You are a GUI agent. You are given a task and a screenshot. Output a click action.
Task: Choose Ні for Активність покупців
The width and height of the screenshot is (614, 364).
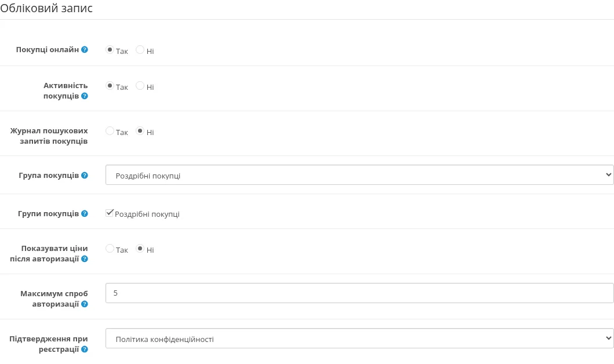point(140,86)
